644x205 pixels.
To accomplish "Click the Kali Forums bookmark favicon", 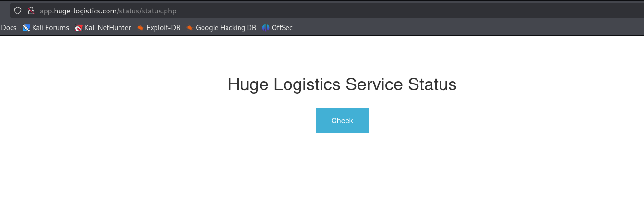I will tap(26, 28).
